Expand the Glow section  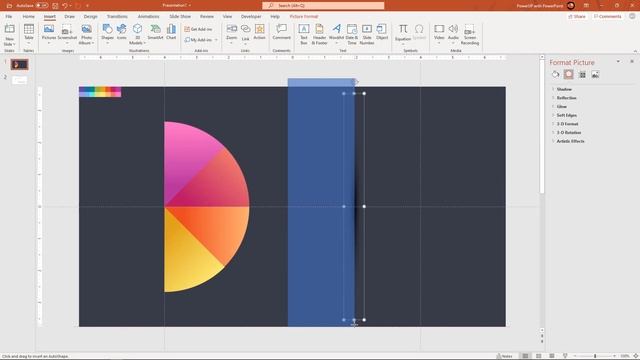pyautogui.click(x=562, y=107)
